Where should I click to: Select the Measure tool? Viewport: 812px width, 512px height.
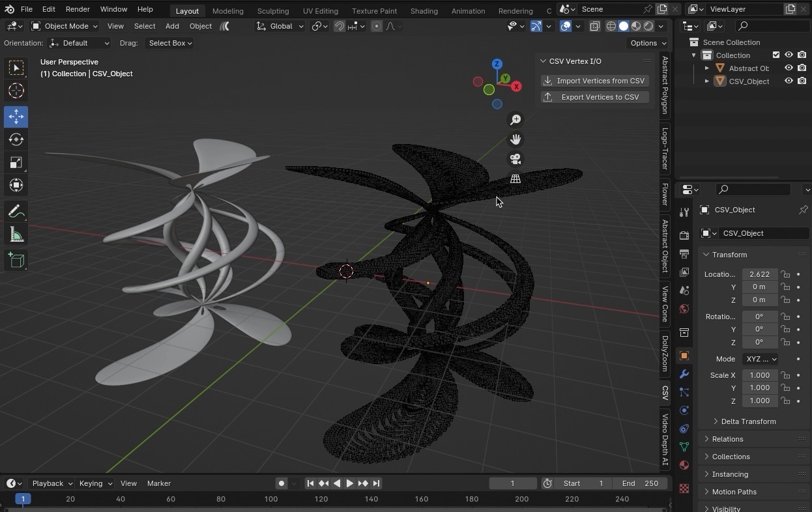click(x=16, y=235)
